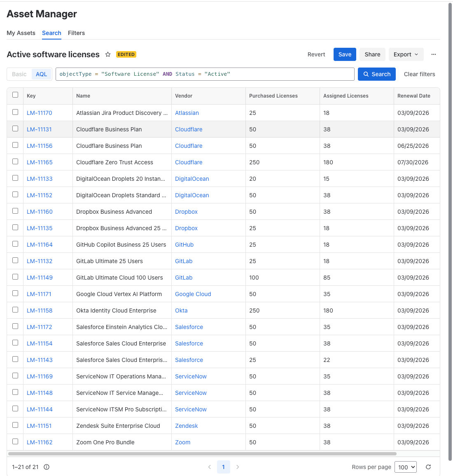Open asset key LM-11170

tap(40, 113)
